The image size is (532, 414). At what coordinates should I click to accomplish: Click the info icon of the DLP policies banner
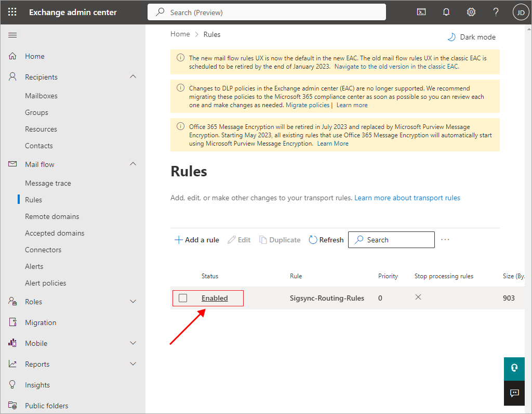point(180,88)
